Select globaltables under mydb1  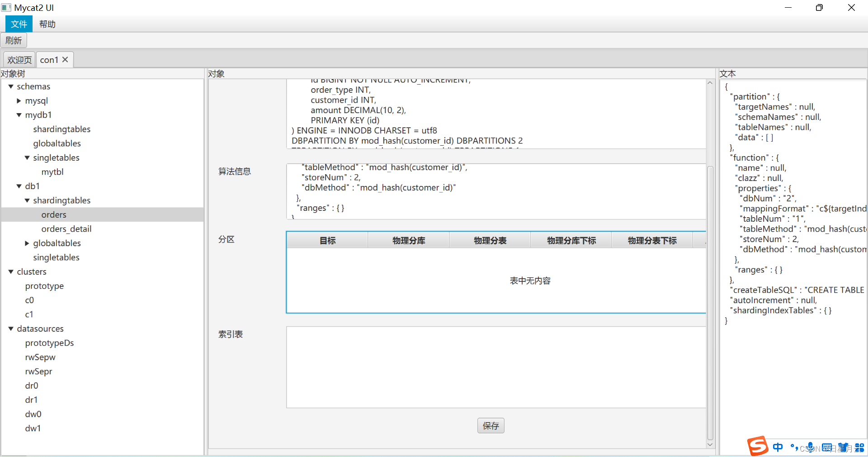pyautogui.click(x=57, y=143)
